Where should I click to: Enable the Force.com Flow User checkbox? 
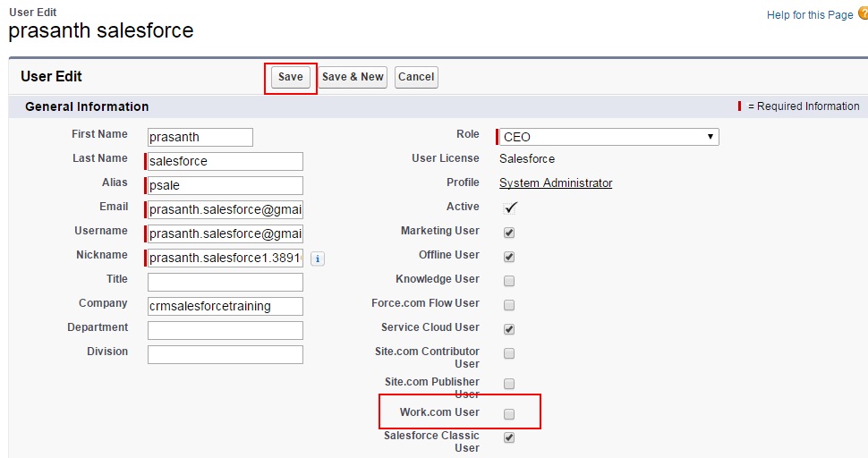click(509, 305)
